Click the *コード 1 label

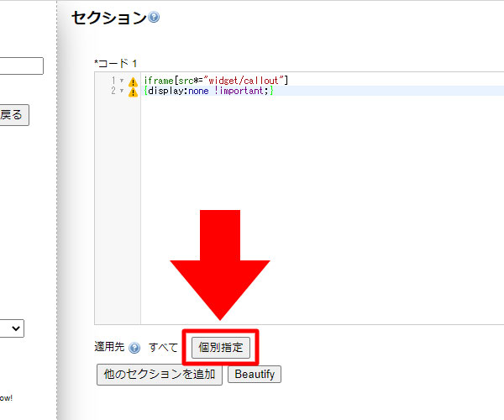pos(116,63)
